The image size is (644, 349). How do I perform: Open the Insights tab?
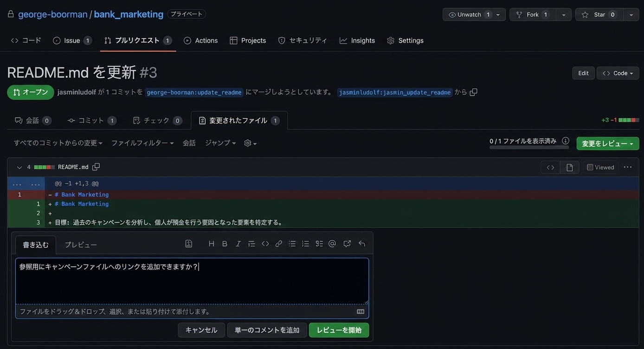pos(357,40)
